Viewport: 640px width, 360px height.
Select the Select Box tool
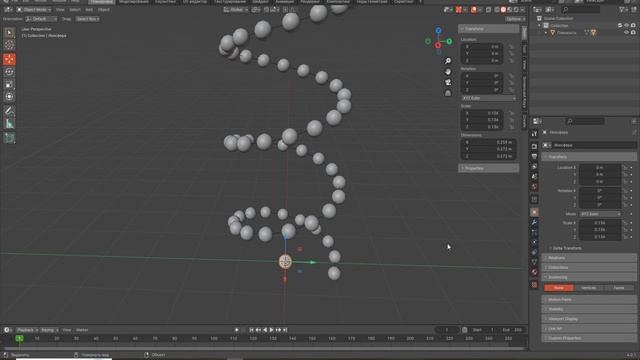(x=9, y=32)
